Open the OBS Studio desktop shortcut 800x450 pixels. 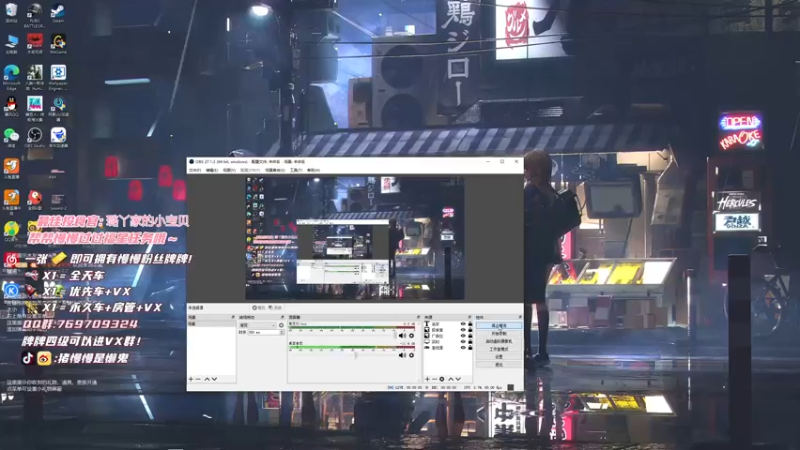click(34, 138)
